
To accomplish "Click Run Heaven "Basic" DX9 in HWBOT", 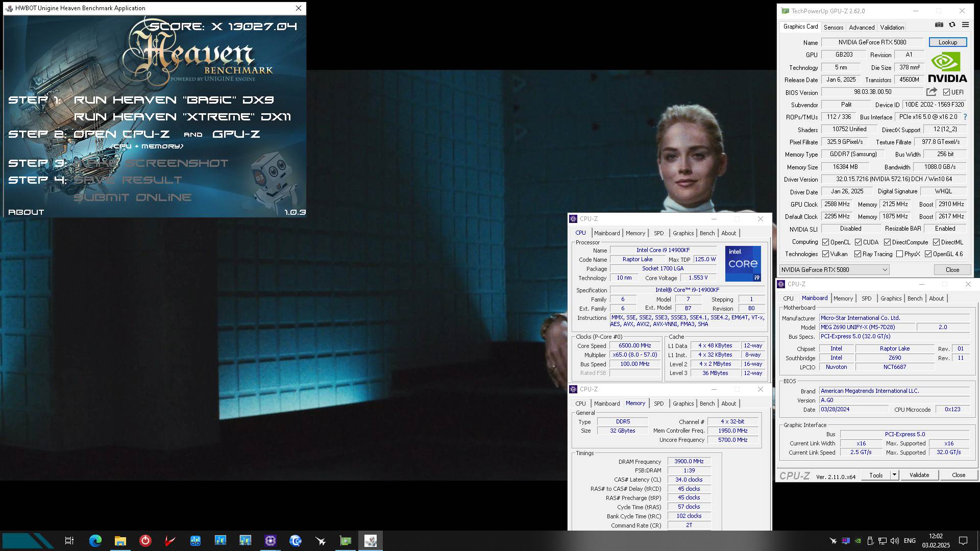I will pyautogui.click(x=174, y=100).
